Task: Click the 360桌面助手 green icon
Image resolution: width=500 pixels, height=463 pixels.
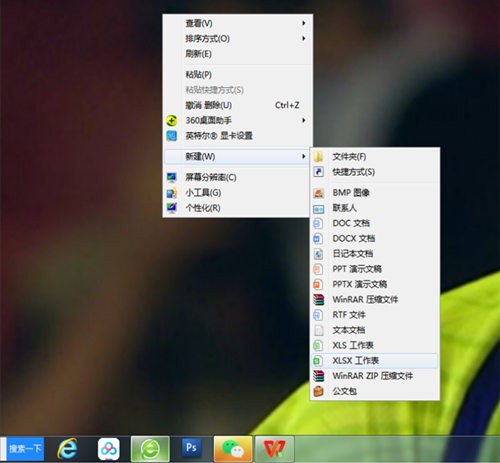Action: (172, 120)
